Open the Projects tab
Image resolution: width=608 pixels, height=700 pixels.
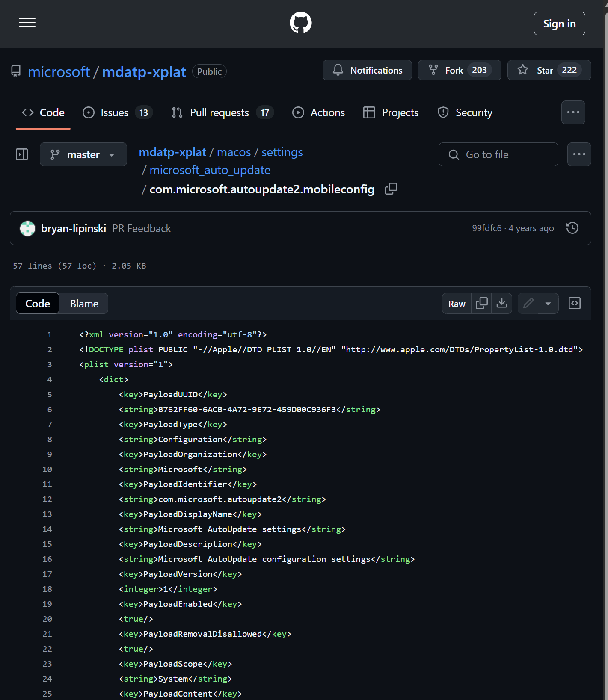pyautogui.click(x=391, y=112)
